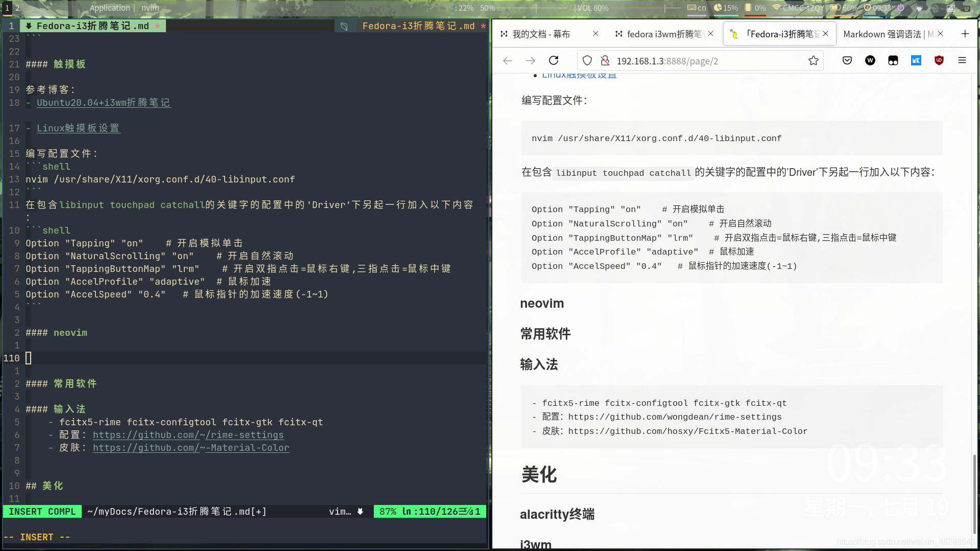Click the disk usage 22% indicator
This screenshot has width=980, height=551.
tap(464, 8)
